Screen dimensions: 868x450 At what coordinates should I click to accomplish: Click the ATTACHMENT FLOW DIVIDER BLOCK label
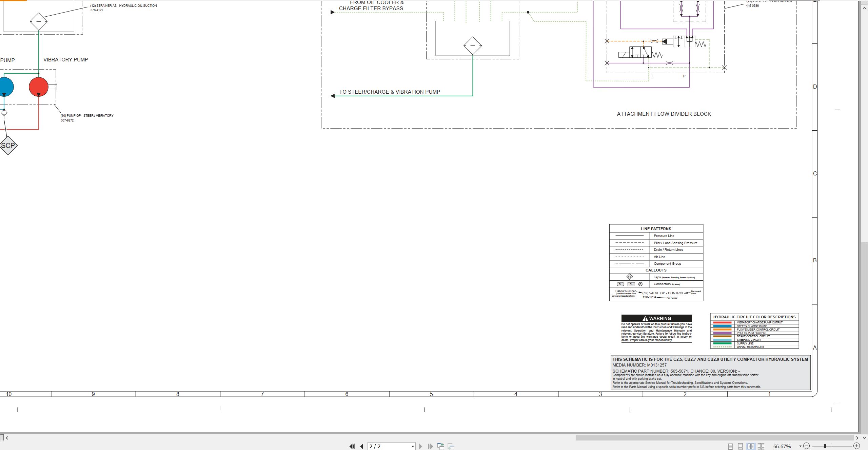tap(664, 114)
